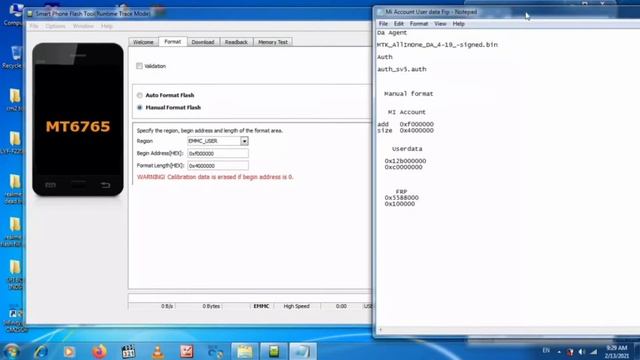Click Notepad title bar icon
The image size is (640, 360).
tap(381, 12)
